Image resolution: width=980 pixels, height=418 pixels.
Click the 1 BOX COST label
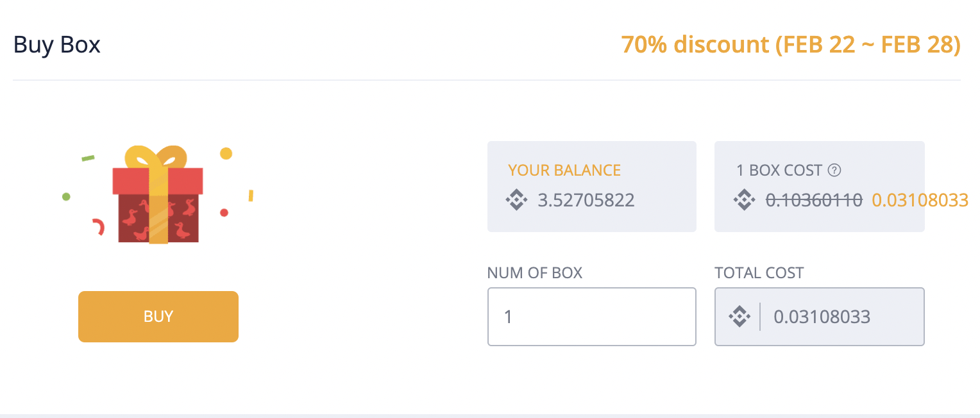tap(779, 171)
